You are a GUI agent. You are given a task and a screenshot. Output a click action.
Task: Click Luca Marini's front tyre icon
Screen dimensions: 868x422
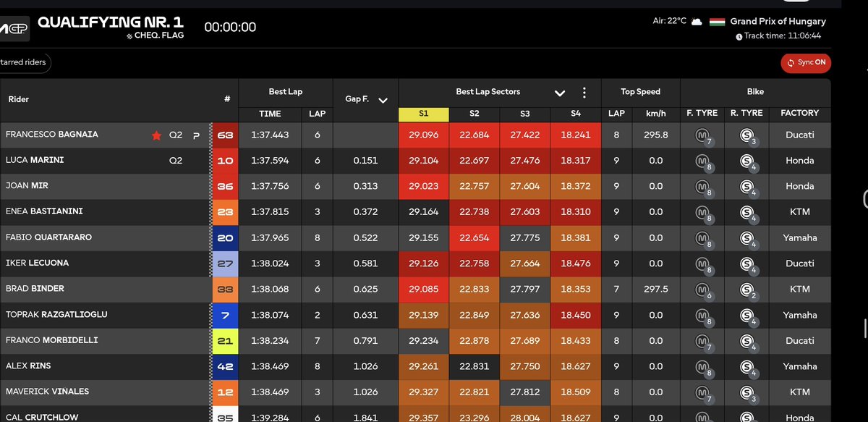pyautogui.click(x=703, y=161)
